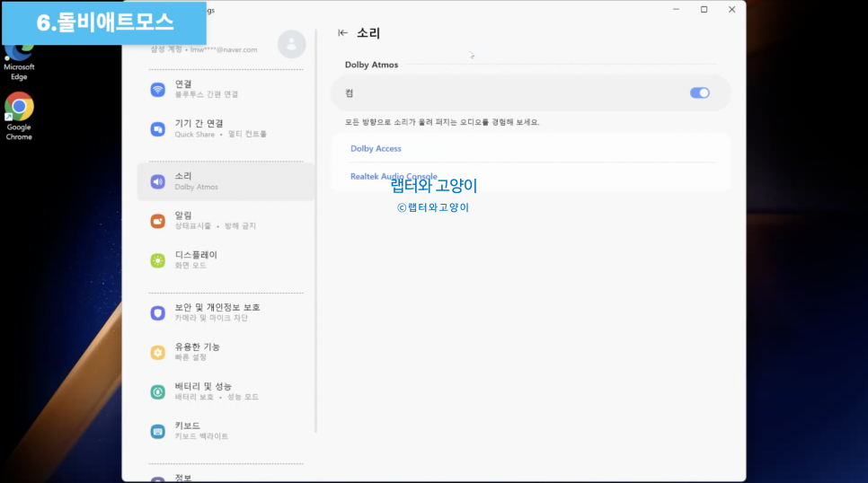Click 블루투스 간편 연결 subtitle text
Viewport: 868px width, 483px height.
point(207,94)
